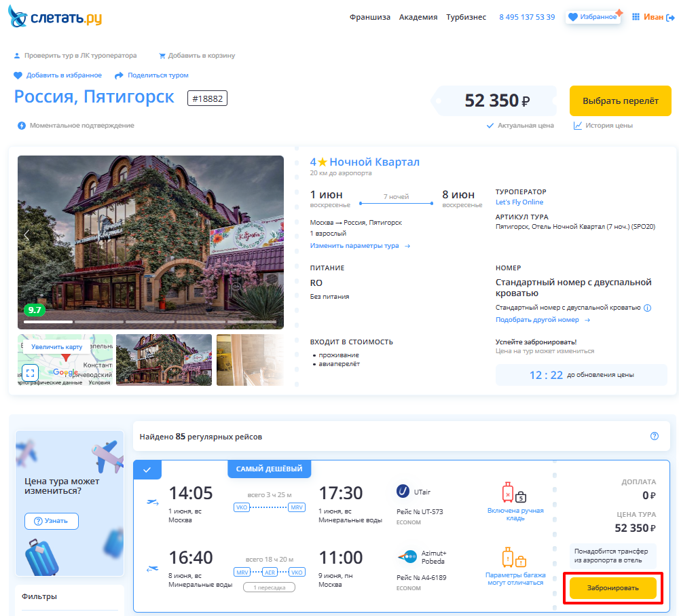Click the fullscreen map icon
This screenshot has width=679, height=616.
(x=31, y=373)
